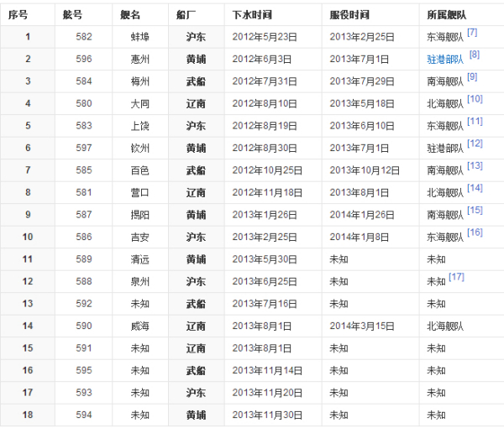Click launch date 2013年11月30日
The height and width of the screenshot is (428, 504).
267,415
